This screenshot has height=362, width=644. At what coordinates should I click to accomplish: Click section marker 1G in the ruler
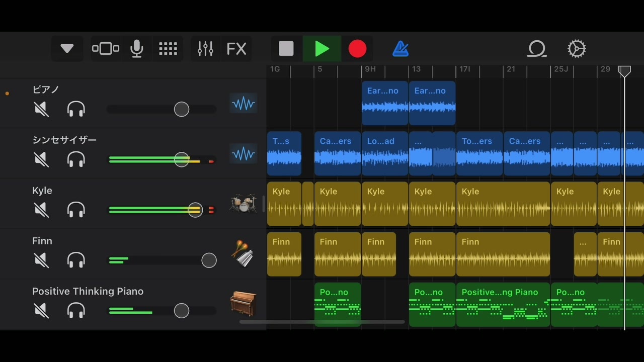275,69
